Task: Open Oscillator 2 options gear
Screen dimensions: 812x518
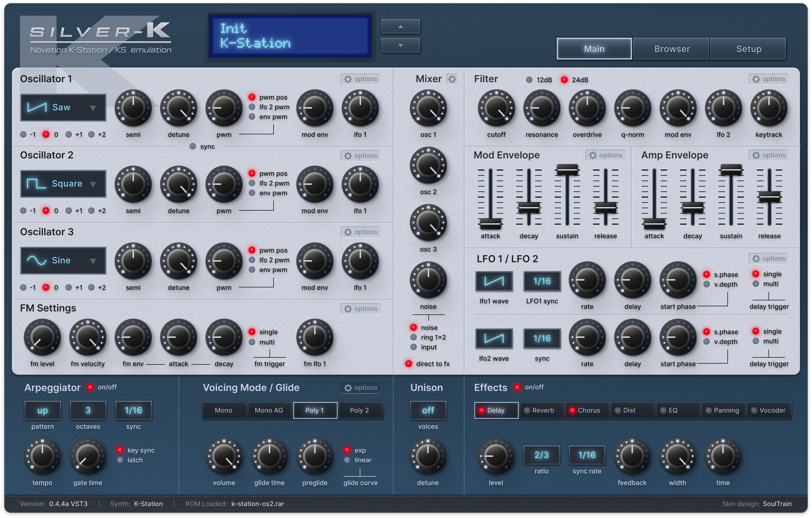Action: [x=361, y=156]
